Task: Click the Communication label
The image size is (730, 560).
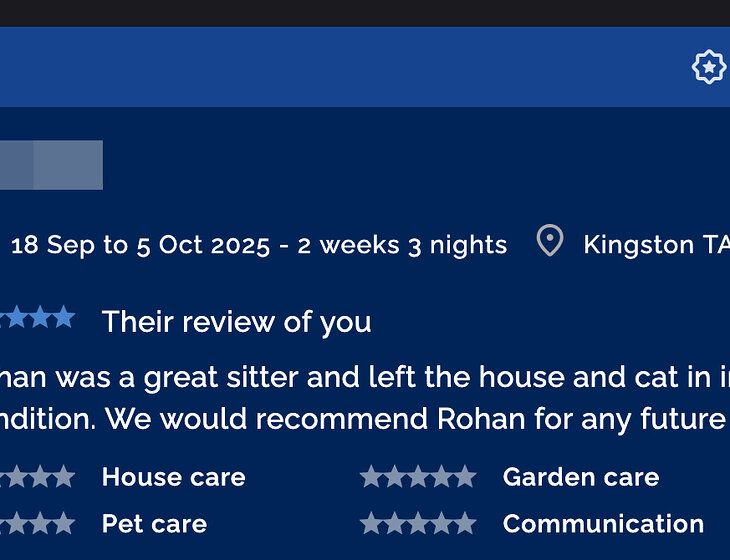Action: point(603,524)
